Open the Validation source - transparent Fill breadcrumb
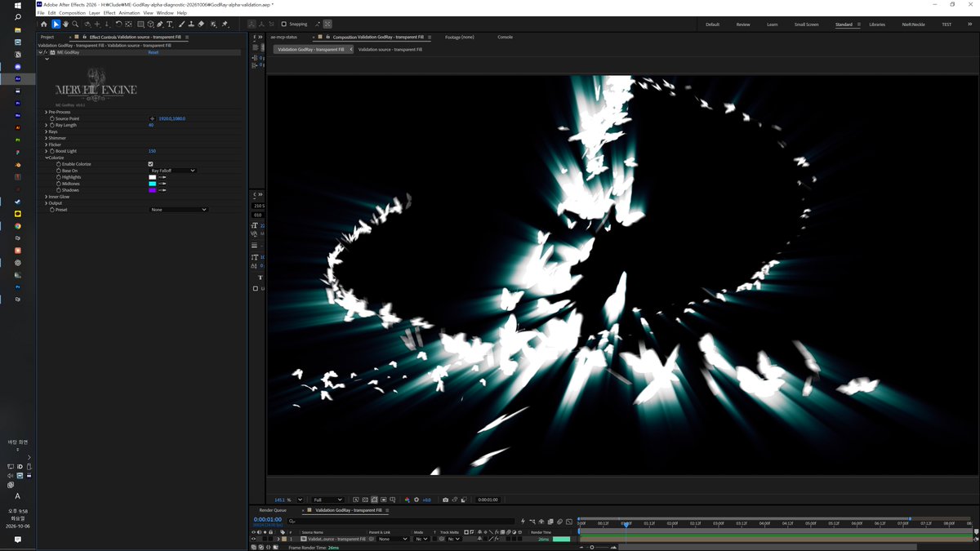The width and height of the screenshot is (980, 551). [x=390, y=50]
